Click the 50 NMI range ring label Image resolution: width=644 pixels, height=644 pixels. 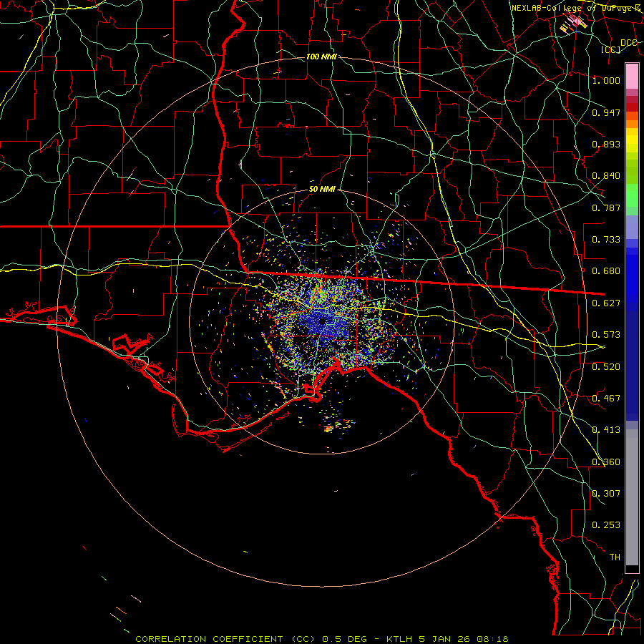(x=322, y=190)
